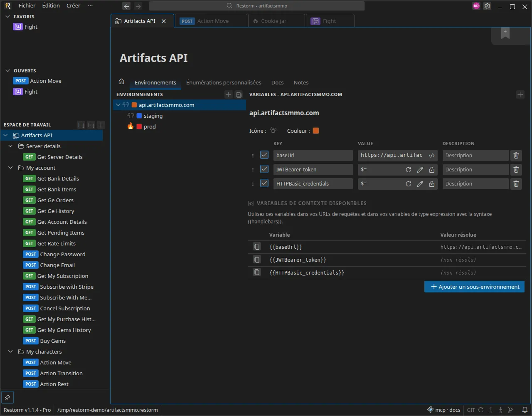Collapse all folders in Espace de travail
Viewport: 532px width, 416px height.
click(x=81, y=125)
